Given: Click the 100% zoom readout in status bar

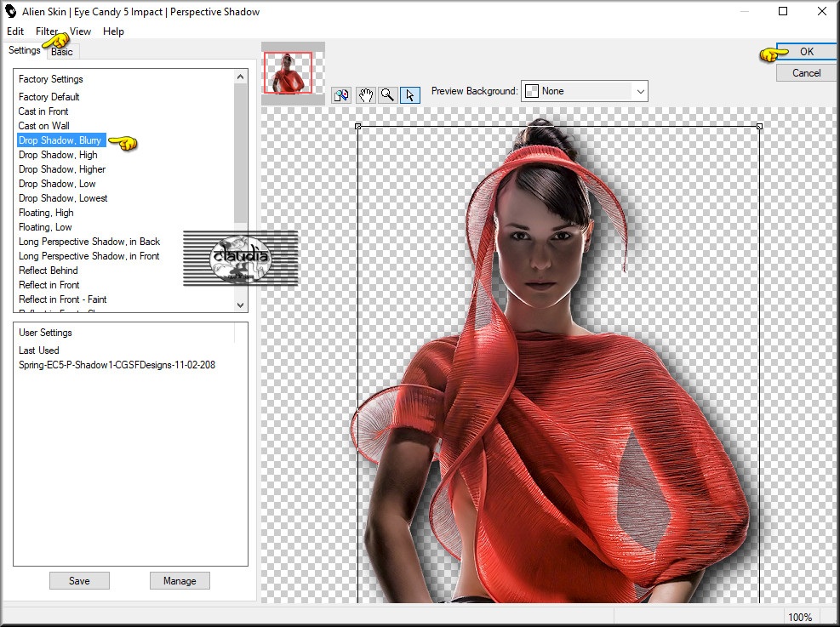Looking at the screenshot, I should click(800, 617).
